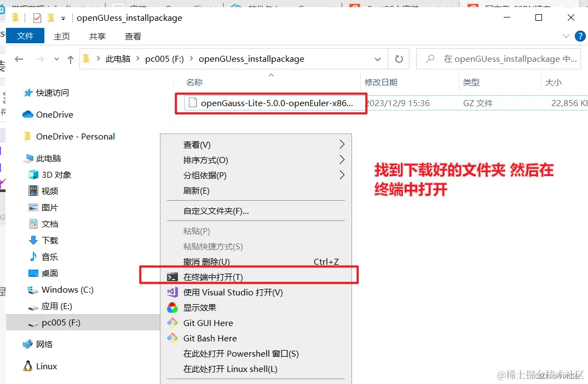Click the terminal icon beside 在终端中打开
Viewport: 588px width, 384px height.
pos(172,277)
